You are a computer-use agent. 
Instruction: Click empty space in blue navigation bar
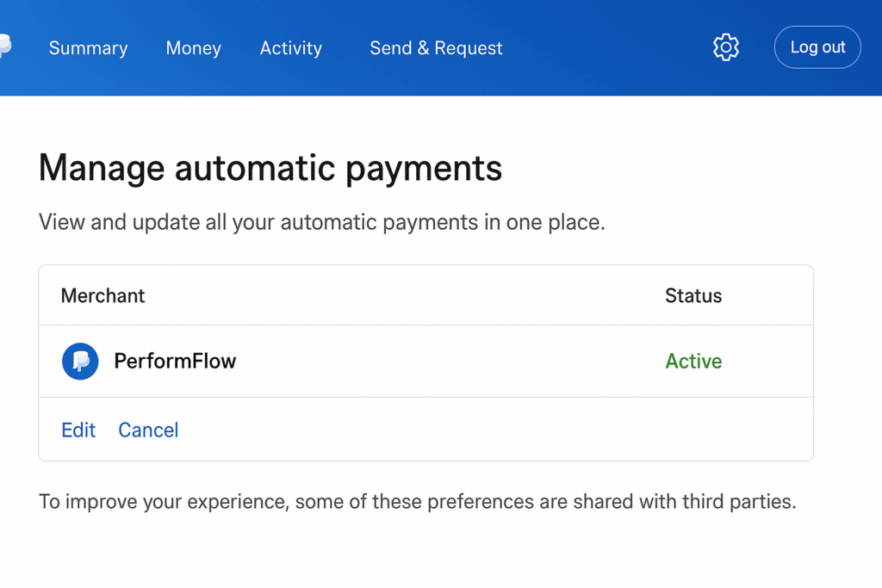[603, 48]
